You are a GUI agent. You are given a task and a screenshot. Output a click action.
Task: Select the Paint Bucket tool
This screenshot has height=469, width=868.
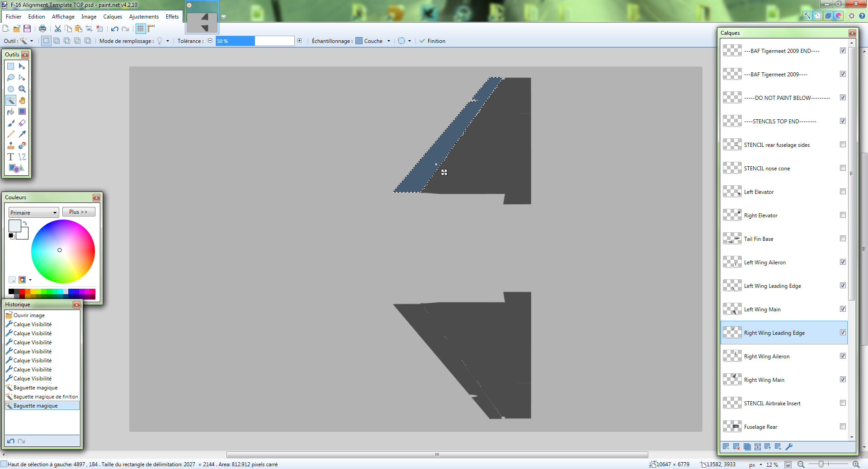coord(11,112)
